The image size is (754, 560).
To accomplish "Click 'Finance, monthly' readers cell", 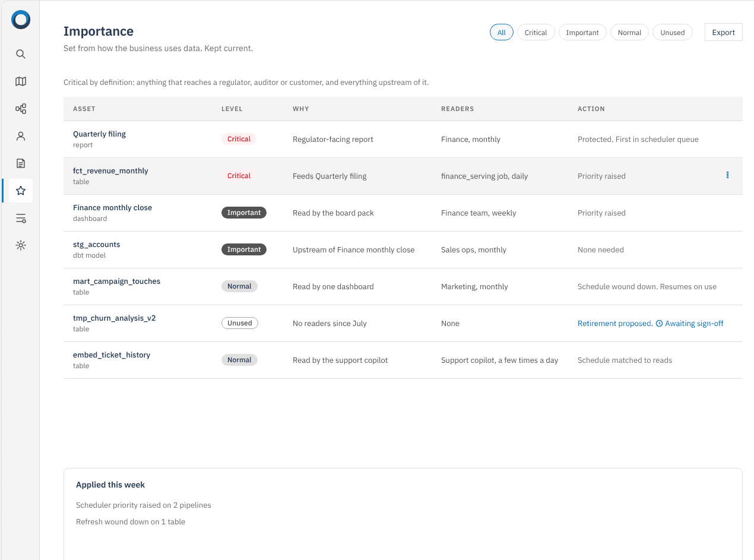I will point(471,140).
